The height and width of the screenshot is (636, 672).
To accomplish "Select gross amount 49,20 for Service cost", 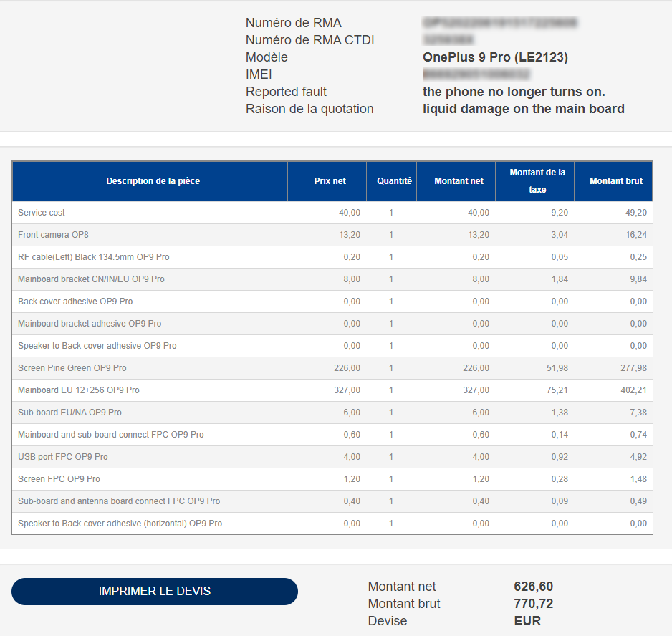I will tap(636, 213).
